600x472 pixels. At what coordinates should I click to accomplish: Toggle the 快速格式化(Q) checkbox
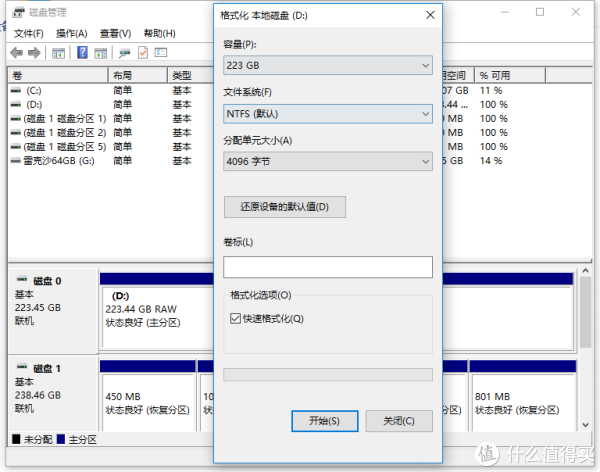click(x=235, y=318)
